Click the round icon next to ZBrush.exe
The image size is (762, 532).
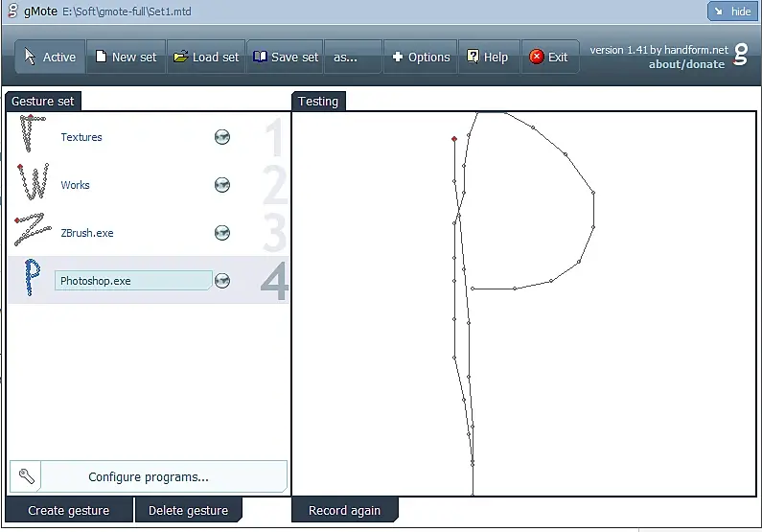[222, 233]
